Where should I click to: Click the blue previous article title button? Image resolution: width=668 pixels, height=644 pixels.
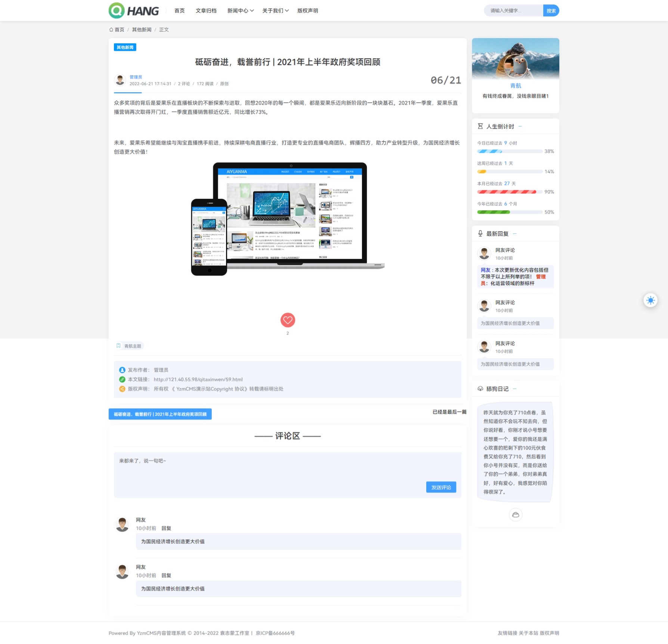point(160,414)
